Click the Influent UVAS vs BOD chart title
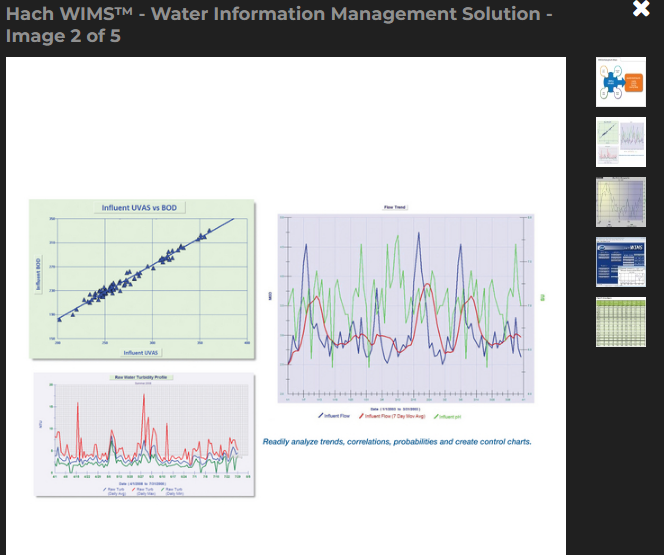The height and width of the screenshot is (555, 664). tap(139, 207)
